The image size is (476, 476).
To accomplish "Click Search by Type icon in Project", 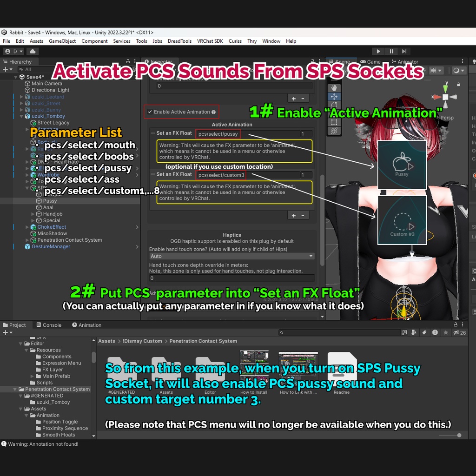I will (x=414, y=333).
